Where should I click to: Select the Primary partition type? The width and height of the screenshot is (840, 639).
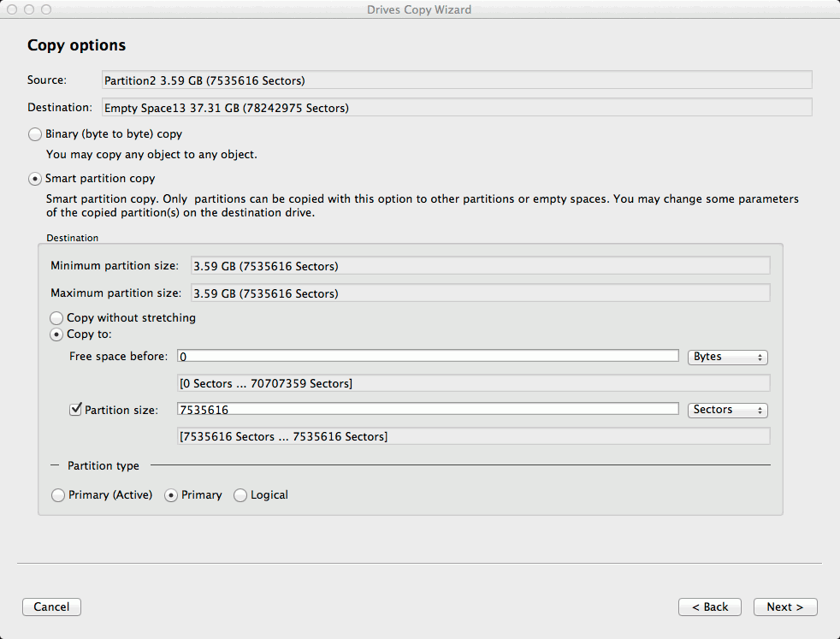(x=171, y=495)
